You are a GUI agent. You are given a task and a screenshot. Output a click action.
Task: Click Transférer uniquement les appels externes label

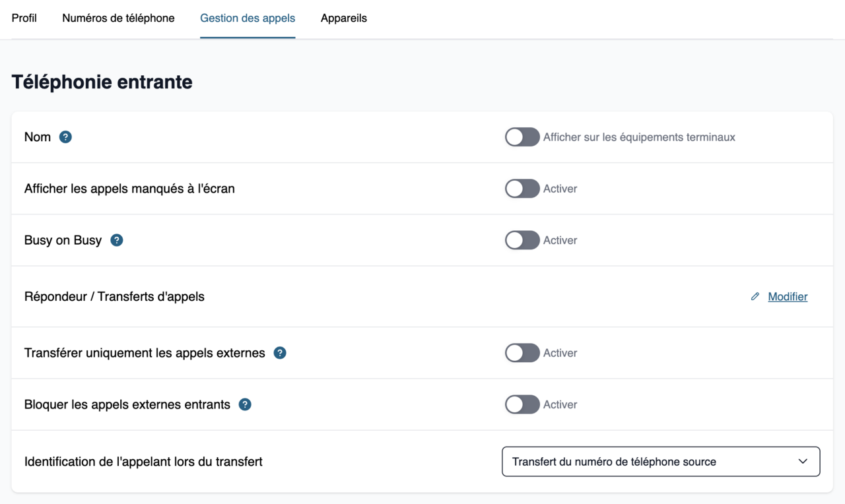click(145, 353)
